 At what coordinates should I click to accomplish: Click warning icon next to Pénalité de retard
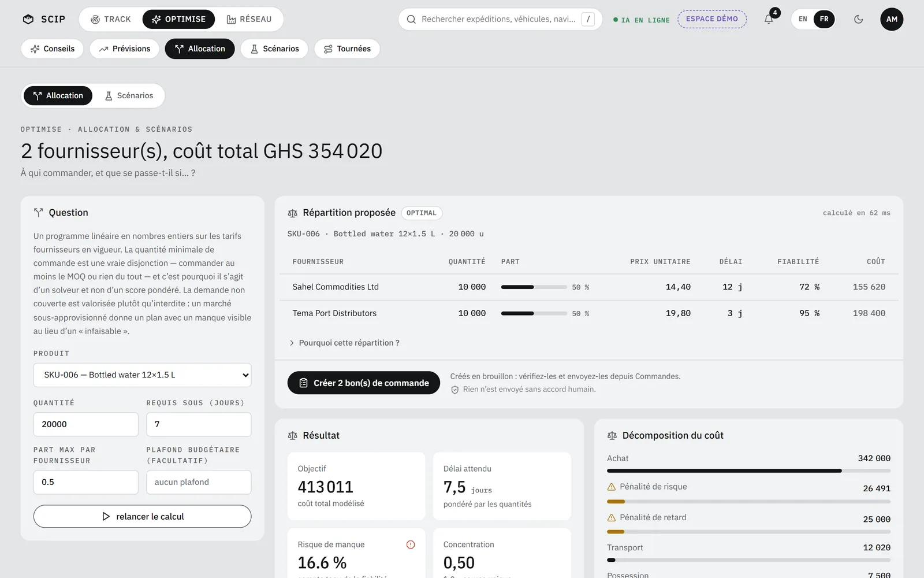[612, 517]
